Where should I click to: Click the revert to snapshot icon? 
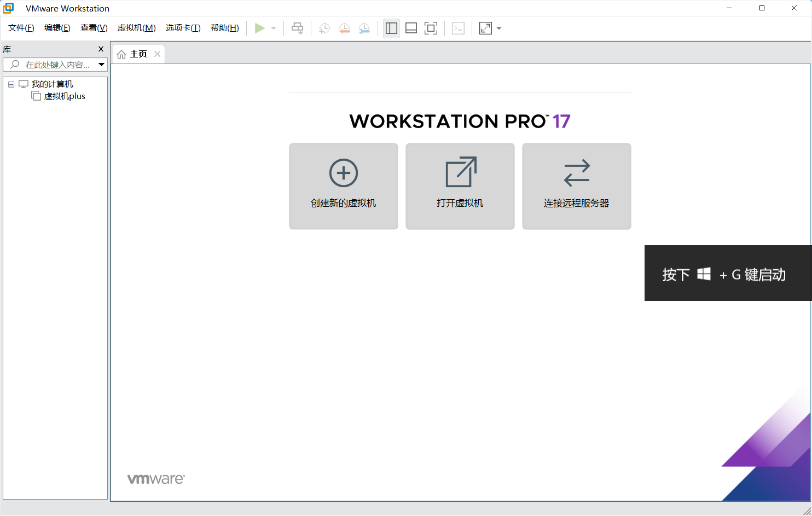[x=344, y=28]
